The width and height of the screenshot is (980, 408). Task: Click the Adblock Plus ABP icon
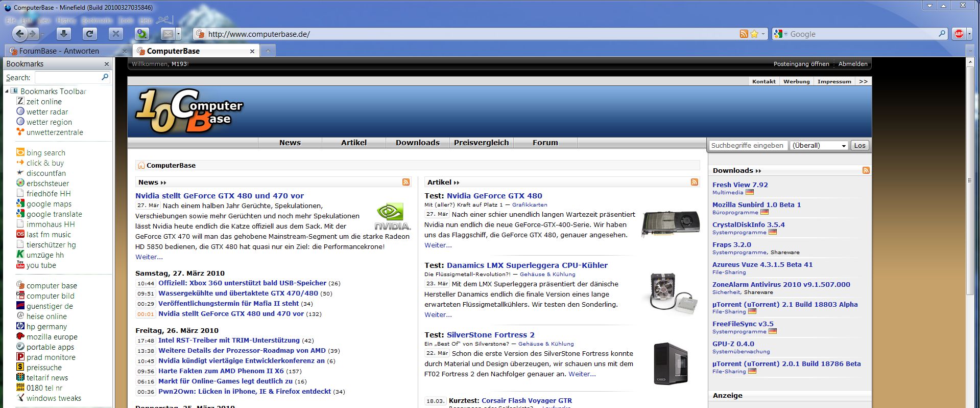[959, 34]
